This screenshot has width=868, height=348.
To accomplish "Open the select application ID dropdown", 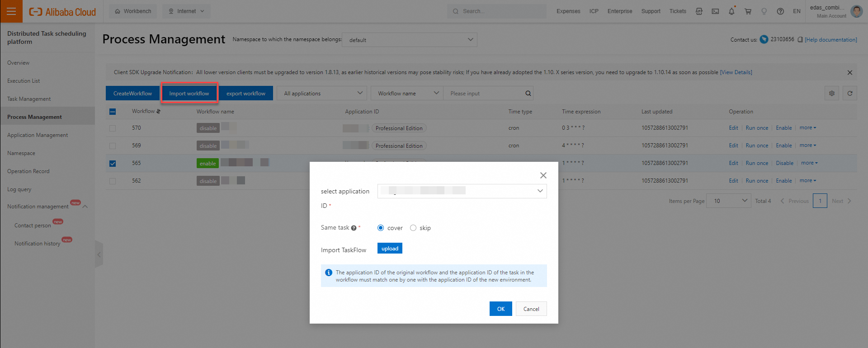I will tap(462, 191).
